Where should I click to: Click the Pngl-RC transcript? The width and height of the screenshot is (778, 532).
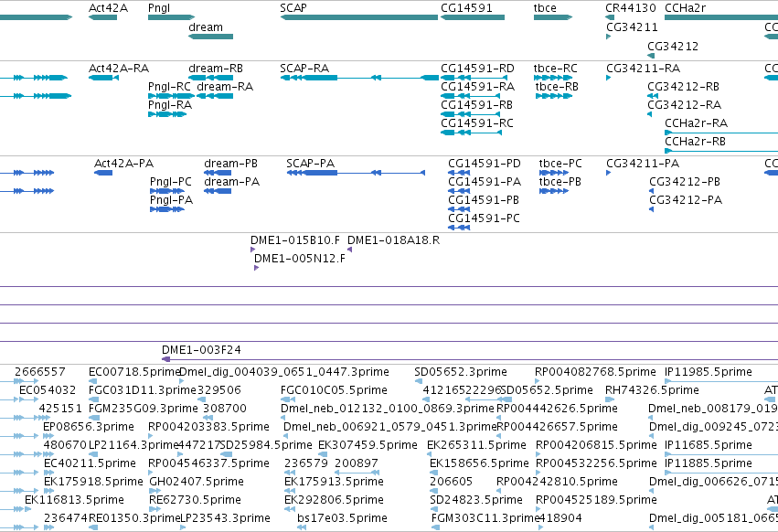(171, 96)
